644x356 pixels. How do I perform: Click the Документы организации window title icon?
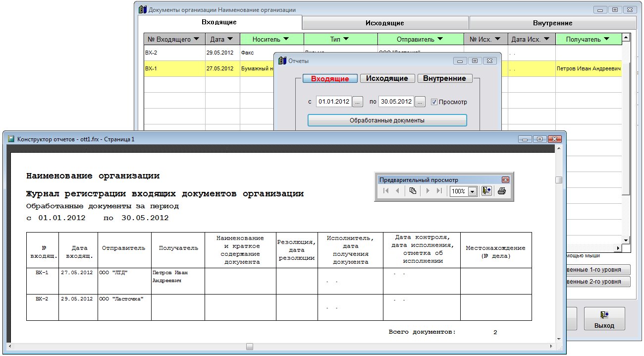click(x=143, y=9)
